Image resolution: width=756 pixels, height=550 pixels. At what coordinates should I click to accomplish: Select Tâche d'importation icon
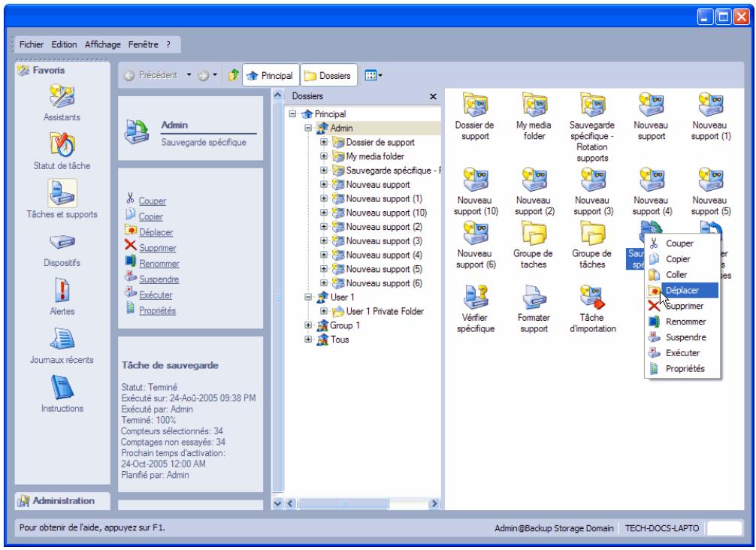pyautogui.click(x=593, y=297)
